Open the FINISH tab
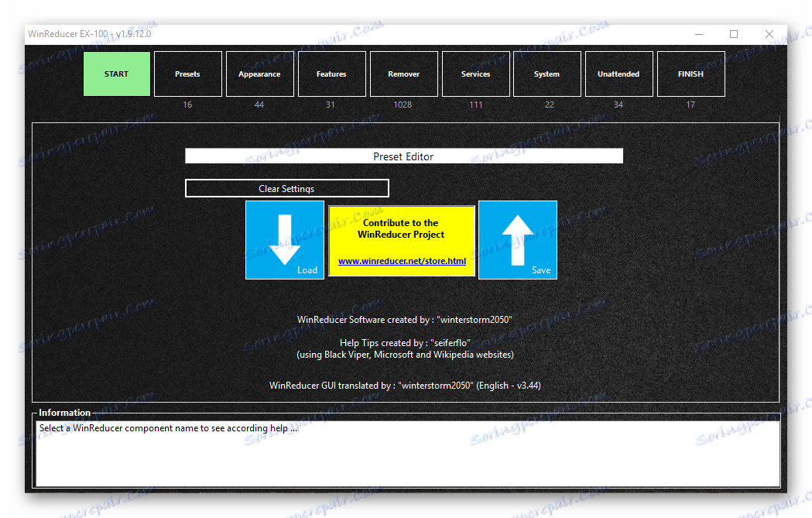This screenshot has height=518, width=812. click(690, 74)
